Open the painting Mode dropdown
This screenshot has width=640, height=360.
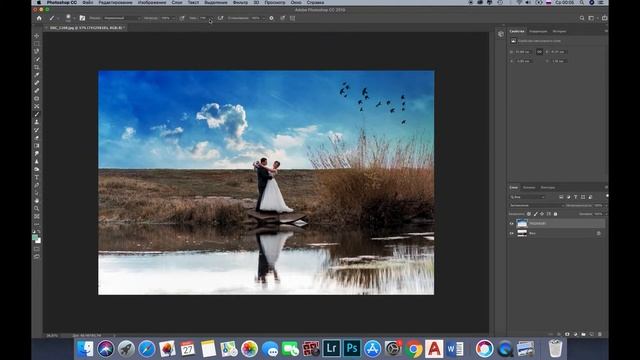click(122, 18)
